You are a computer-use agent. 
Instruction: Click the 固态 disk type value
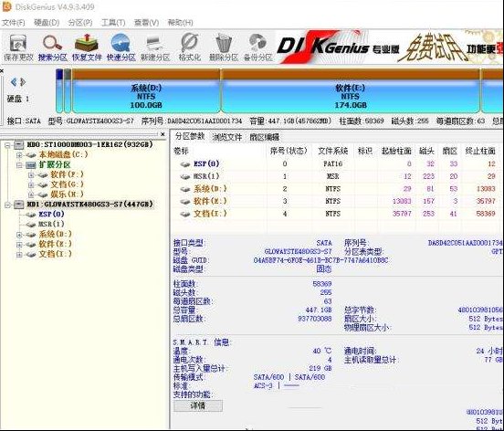point(324,269)
